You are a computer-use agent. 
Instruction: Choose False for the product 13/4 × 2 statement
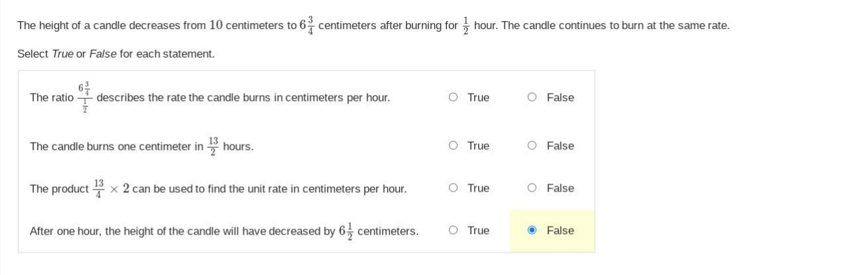532,188
